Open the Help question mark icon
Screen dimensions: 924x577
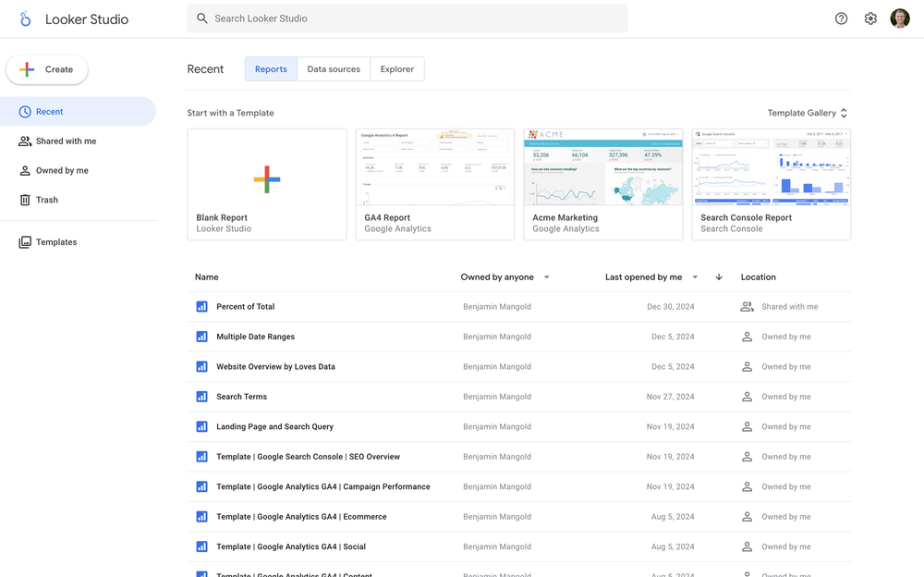coord(841,18)
